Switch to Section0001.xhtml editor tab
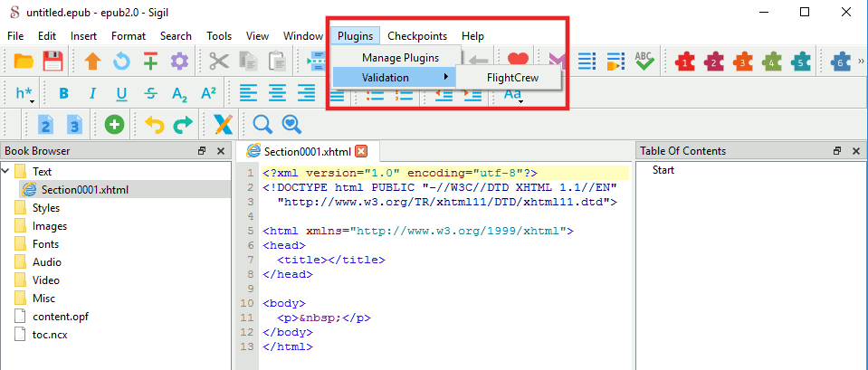 306,151
